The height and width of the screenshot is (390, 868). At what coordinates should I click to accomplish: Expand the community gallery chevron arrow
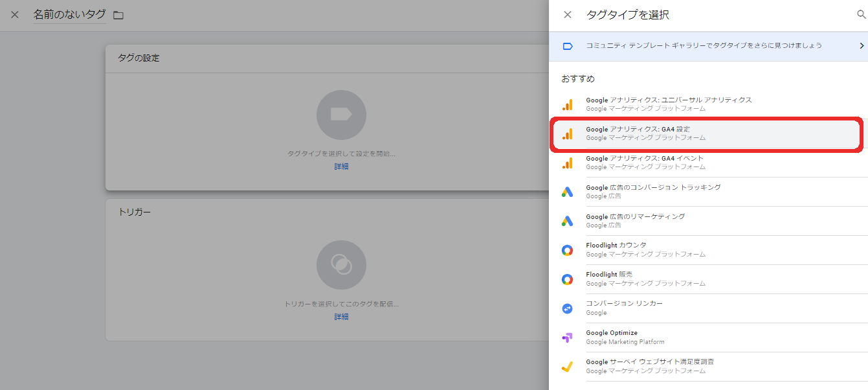click(862, 46)
